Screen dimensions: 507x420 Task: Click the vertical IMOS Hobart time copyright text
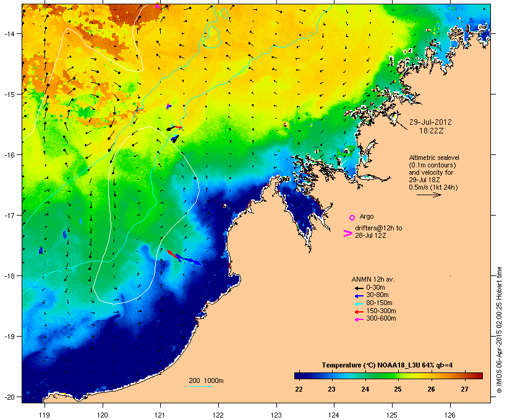pos(499,330)
